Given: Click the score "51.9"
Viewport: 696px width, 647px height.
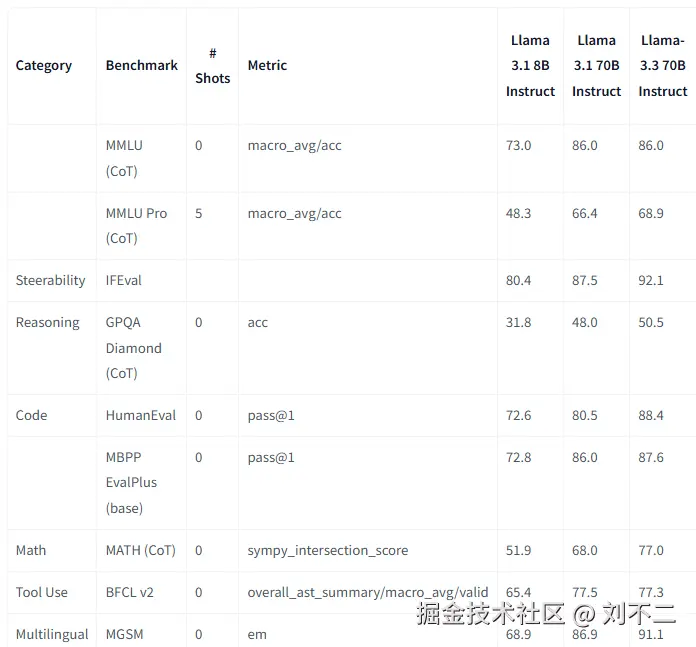Looking at the screenshot, I should pyautogui.click(x=518, y=551).
